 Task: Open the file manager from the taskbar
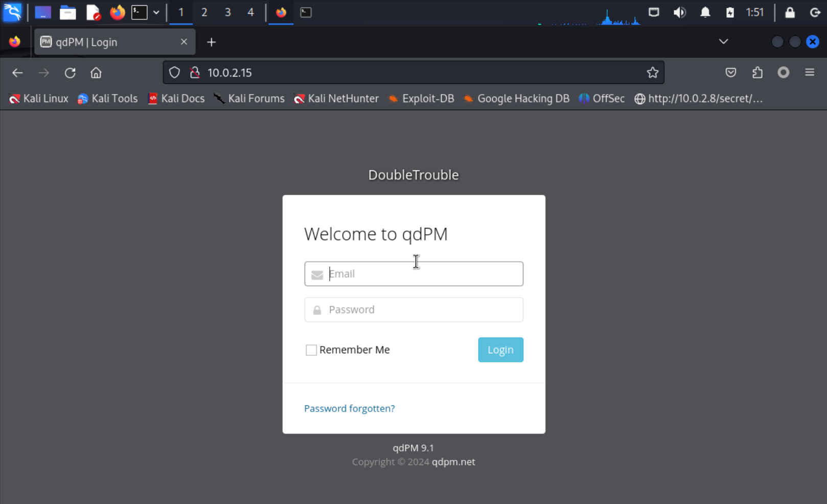(x=67, y=12)
